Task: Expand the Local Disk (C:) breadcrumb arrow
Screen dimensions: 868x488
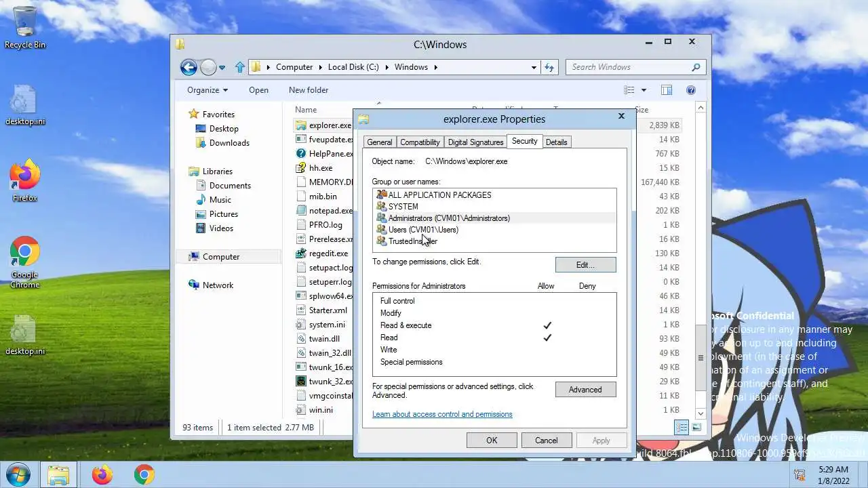Action: tap(386, 67)
